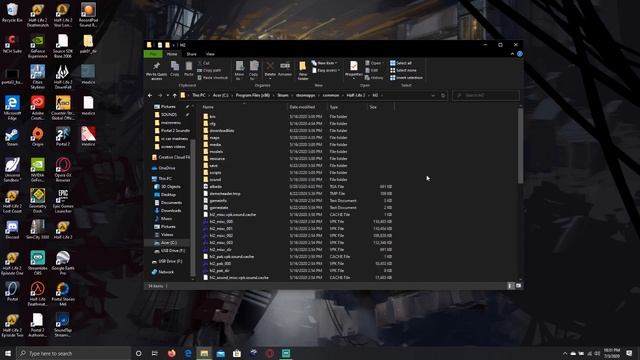Click the Open button in ribbon
The height and width of the screenshot is (360, 640).
click(x=373, y=63)
